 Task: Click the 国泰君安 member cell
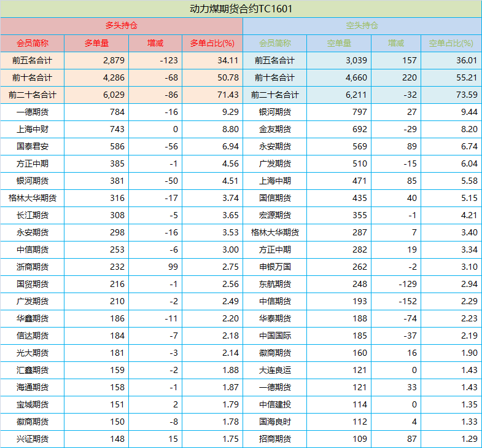click(x=33, y=146)
